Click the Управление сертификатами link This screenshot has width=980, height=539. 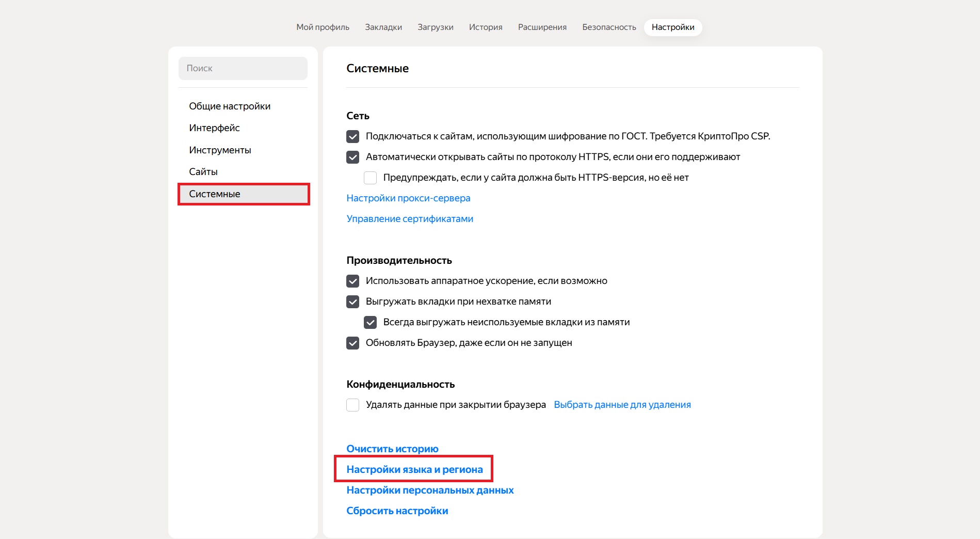[x=410, y=219]
